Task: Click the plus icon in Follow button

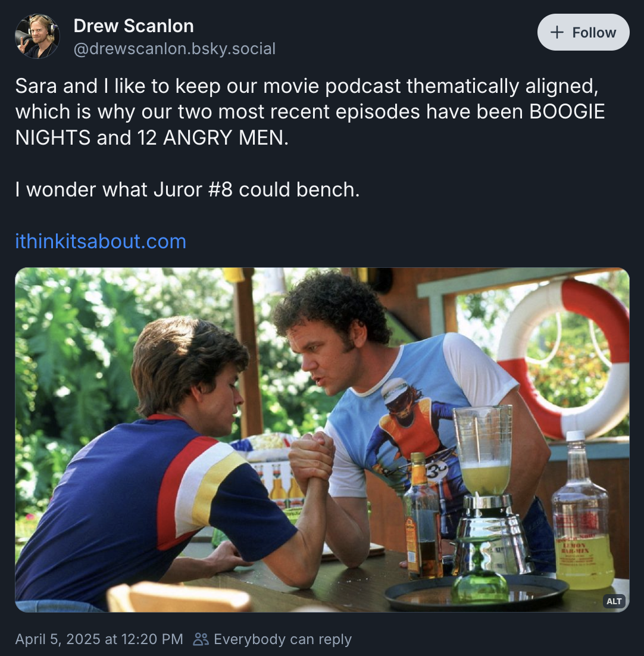Action: pyautogui.click(x=557, y=32)
